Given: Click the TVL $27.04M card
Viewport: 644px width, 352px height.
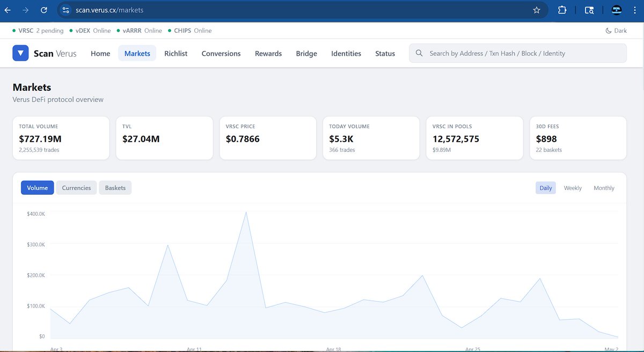Looking at the screenshot, I should point(164,138).
